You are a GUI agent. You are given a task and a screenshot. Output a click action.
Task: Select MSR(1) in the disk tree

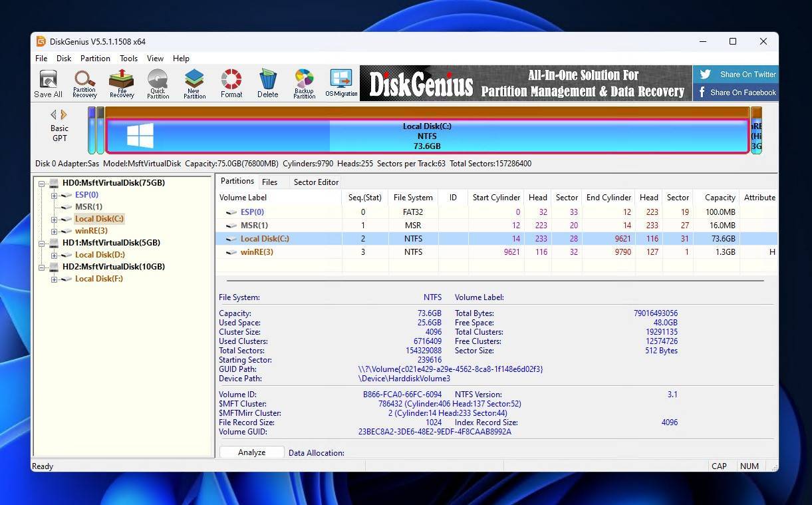click(88, 207)
